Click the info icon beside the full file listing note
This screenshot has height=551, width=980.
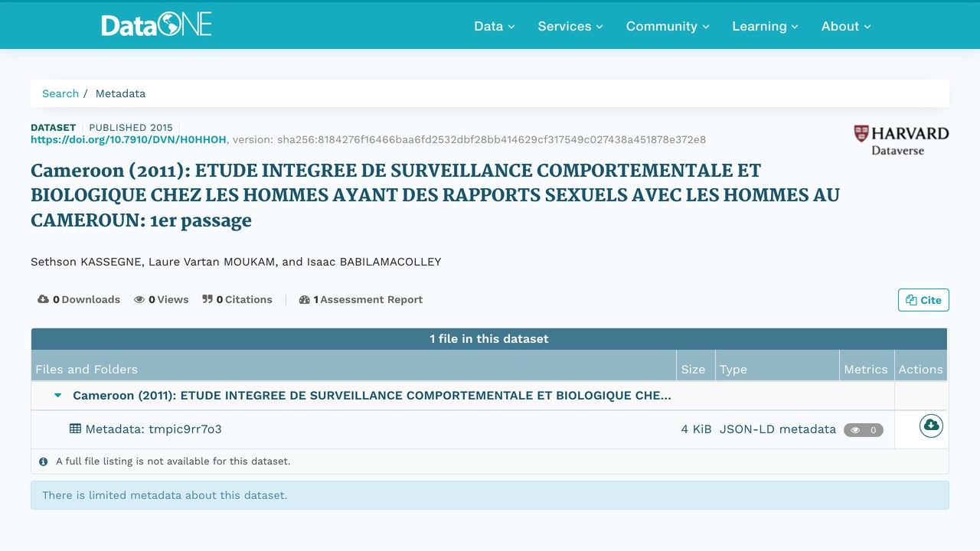click(44, 461)
